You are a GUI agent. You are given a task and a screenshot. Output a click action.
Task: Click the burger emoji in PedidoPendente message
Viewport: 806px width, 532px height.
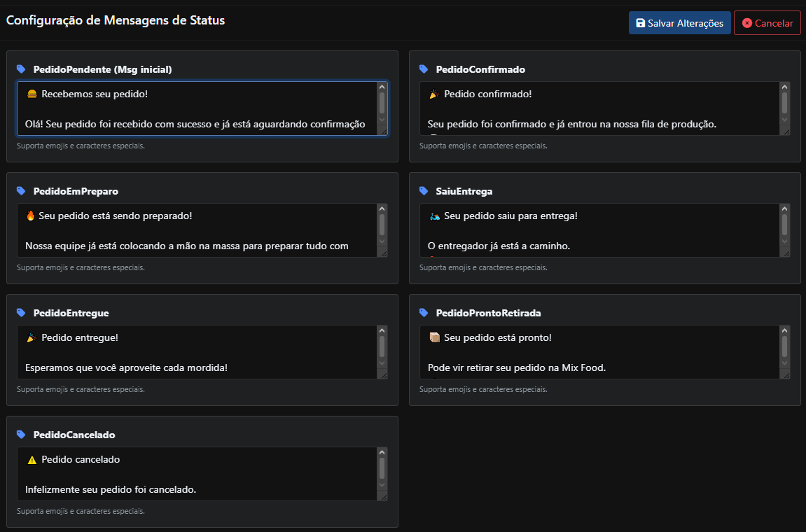32,94
